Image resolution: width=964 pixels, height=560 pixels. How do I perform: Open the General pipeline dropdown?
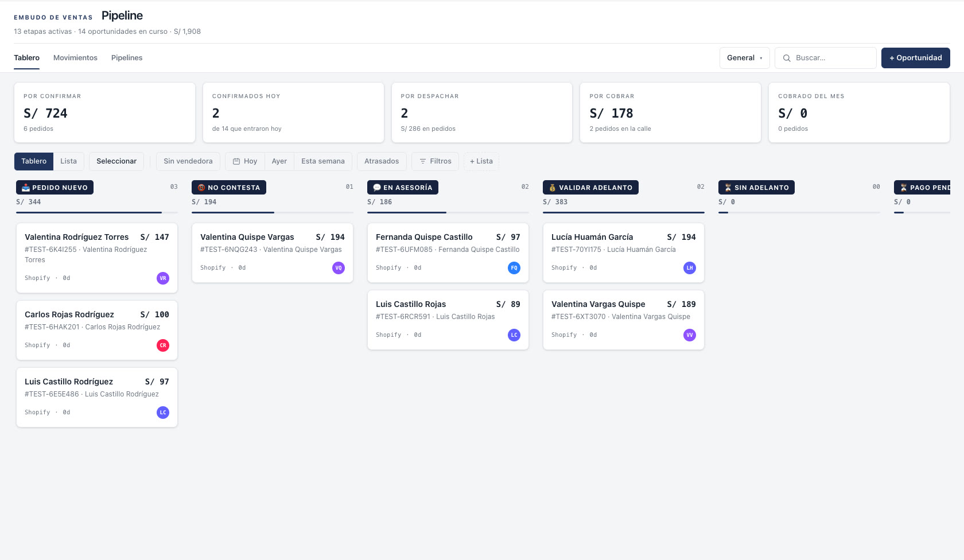(745, 58)
